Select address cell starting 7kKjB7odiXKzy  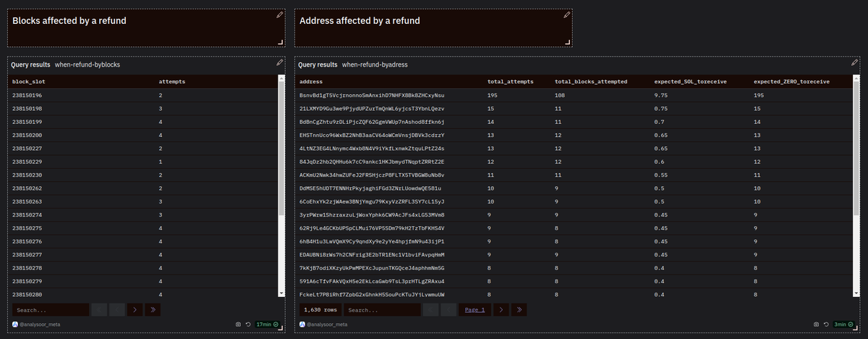(372, 268)
